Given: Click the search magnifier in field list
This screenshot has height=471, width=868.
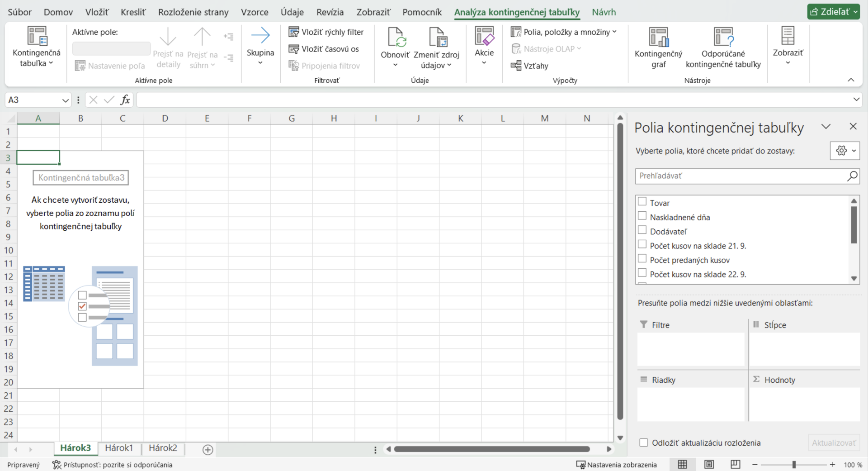Looking at the screenshot, I should [852, 176].
